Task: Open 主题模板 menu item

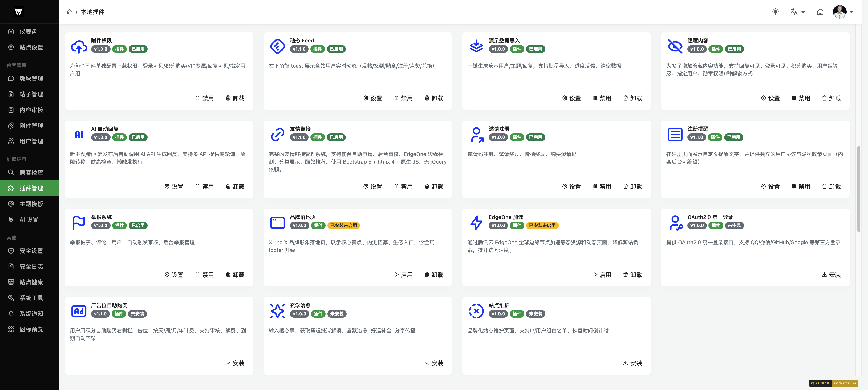Action: (30, 204)
